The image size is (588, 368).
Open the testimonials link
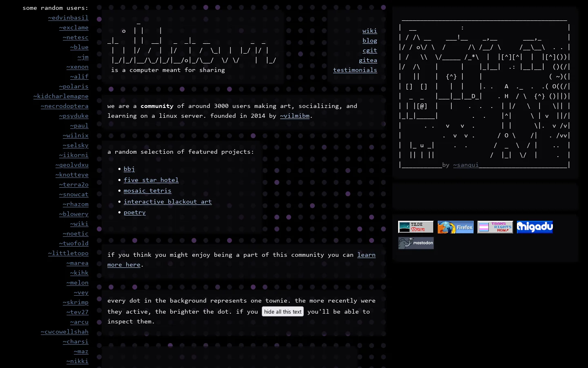[x=355, y=70]
